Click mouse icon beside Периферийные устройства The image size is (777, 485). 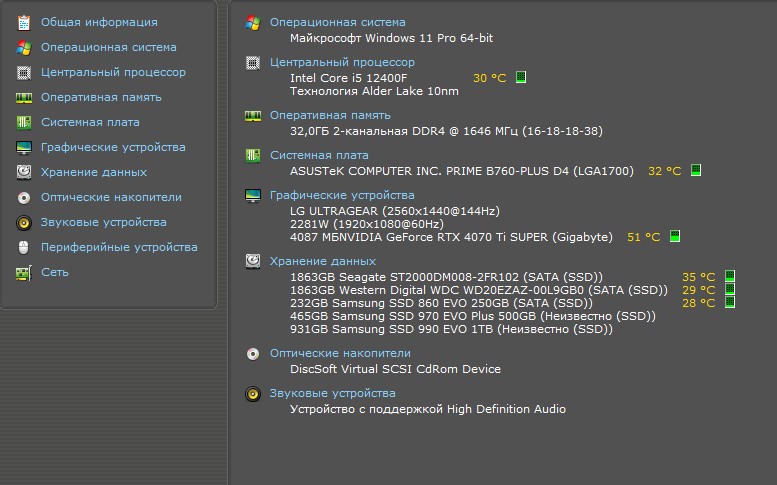[23, 247]
